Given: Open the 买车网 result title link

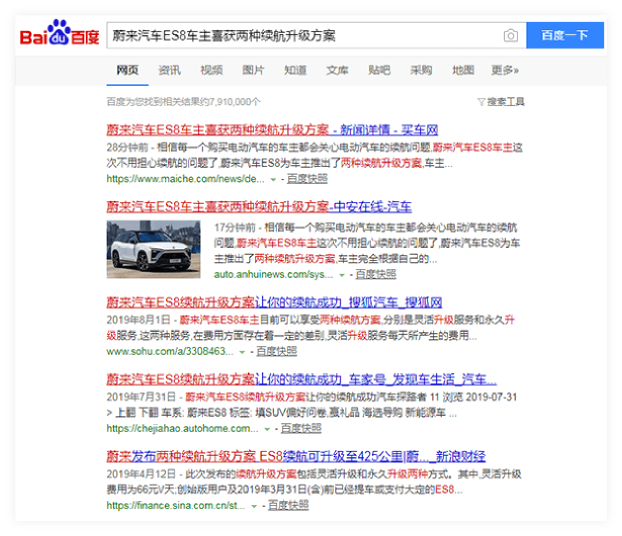Looking at the screenshot, I should pyautogui.click(x=272, y=130).
